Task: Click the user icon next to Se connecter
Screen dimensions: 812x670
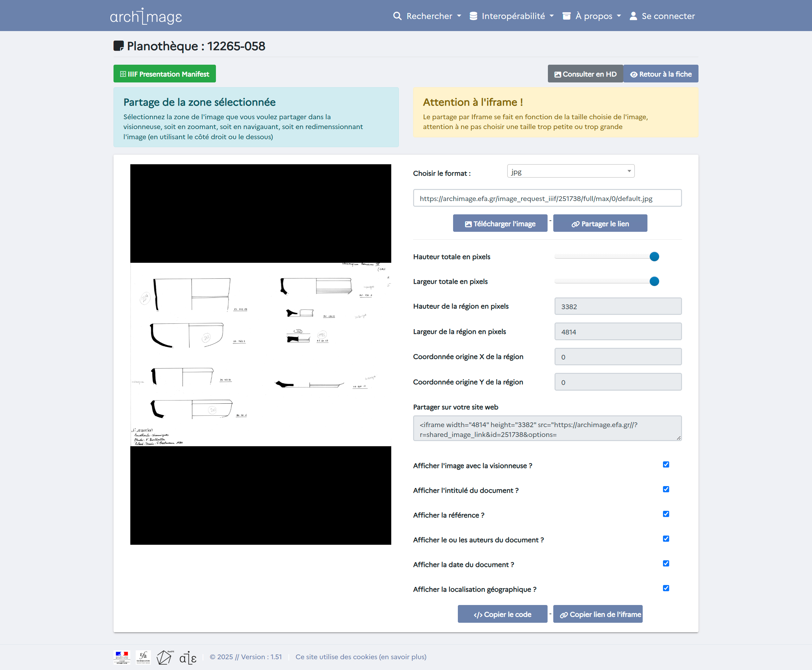Action: click(x=633, y=16)
